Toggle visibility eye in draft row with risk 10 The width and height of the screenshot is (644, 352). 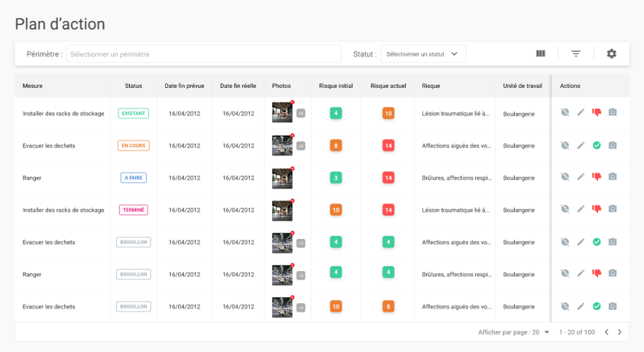click(x=565, y=306)
